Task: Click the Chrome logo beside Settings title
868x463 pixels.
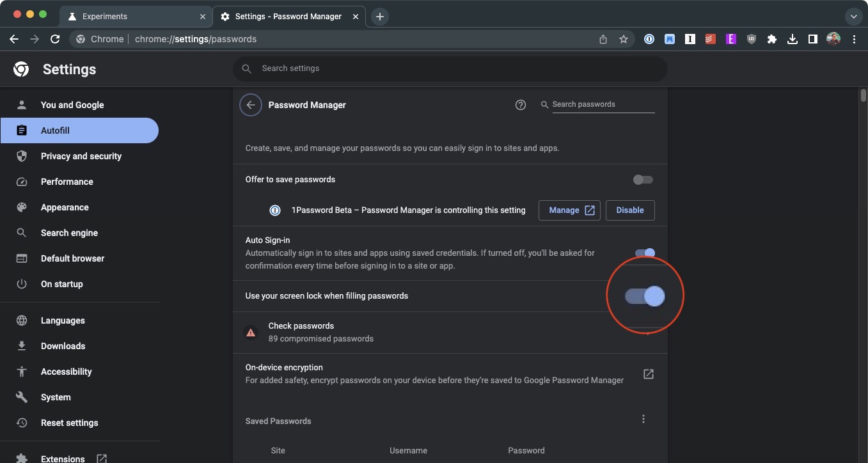Action: click(x=21, y=69)
